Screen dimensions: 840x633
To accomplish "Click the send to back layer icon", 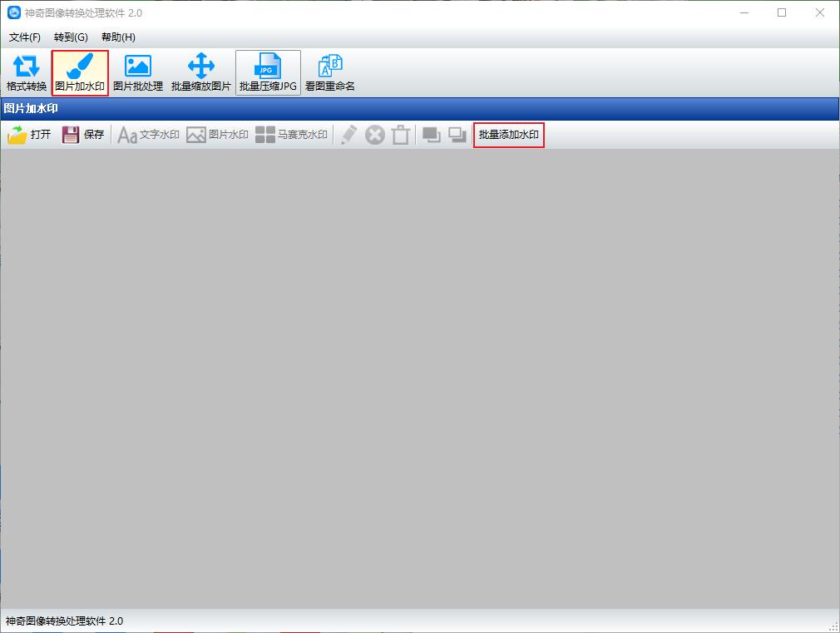I will click(x=457, y=135).
